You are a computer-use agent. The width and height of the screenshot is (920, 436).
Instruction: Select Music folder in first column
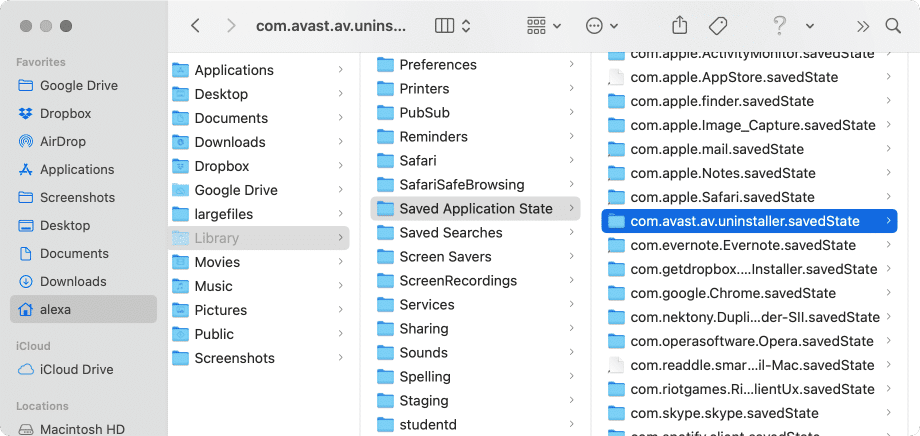(259, 286)
